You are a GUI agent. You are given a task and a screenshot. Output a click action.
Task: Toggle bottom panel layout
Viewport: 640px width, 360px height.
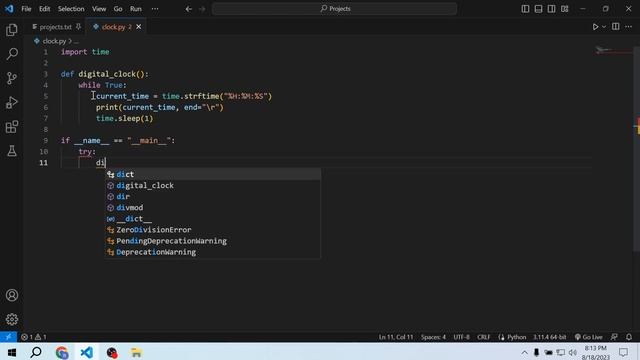pyautogui.click(x=538, y=9)
